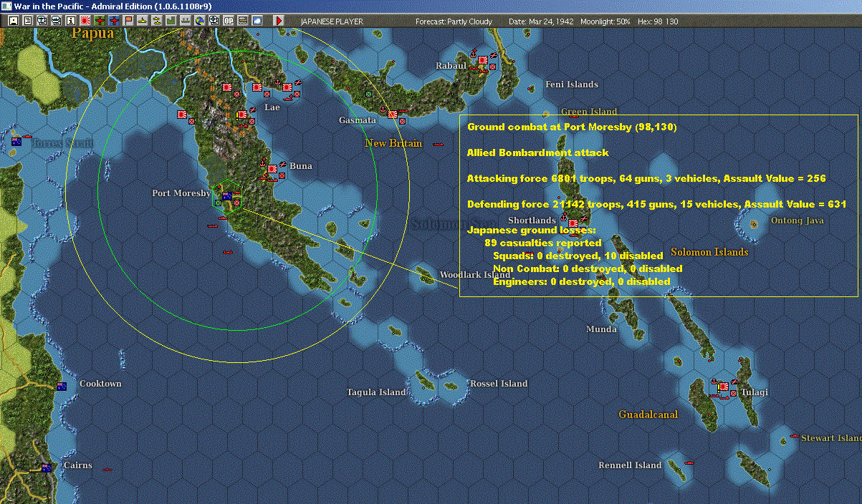This screenshot has height=504, width=862.
Task: Click the Lae map label
Action: (272, 107)
